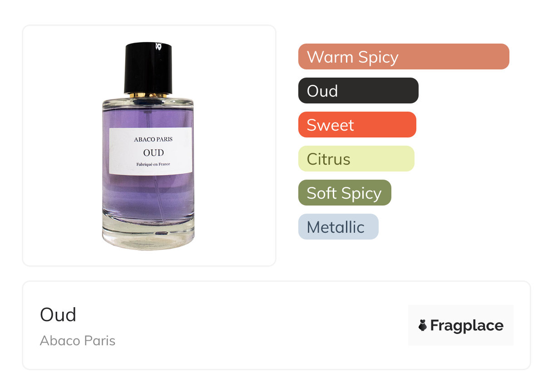Click the Fragplace wordmark text
The image size is (553, 392).
tap(467, 326)
